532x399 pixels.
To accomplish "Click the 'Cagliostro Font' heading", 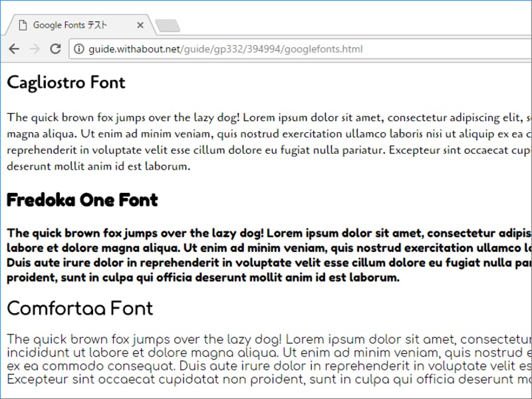I will pos(65,82).
